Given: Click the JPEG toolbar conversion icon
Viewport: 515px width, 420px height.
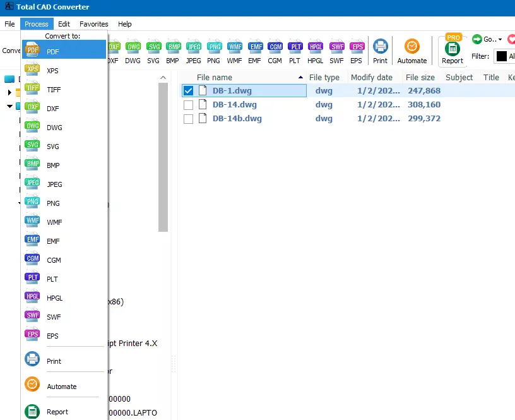Looking at the screenshot, I should coord(194,51).
